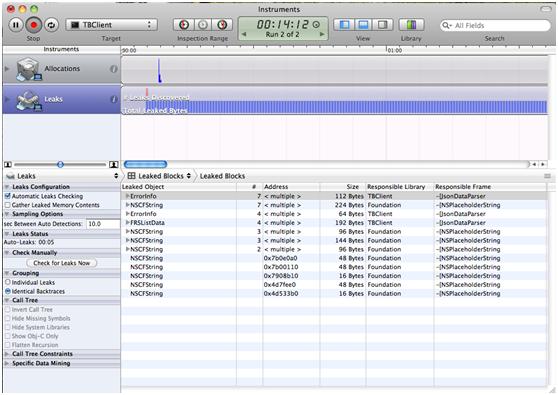Expand the Allocations instrument track

tap(7, 68)
